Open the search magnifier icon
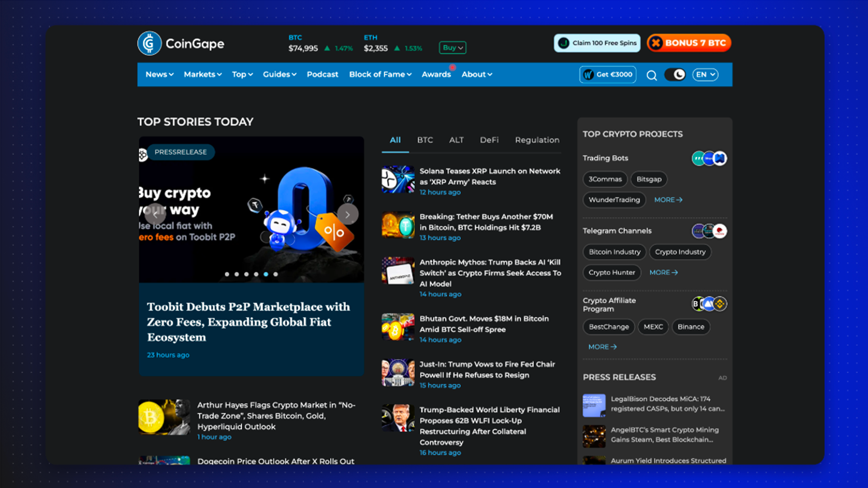The image size is (868, 488). (x=651, y=75)
